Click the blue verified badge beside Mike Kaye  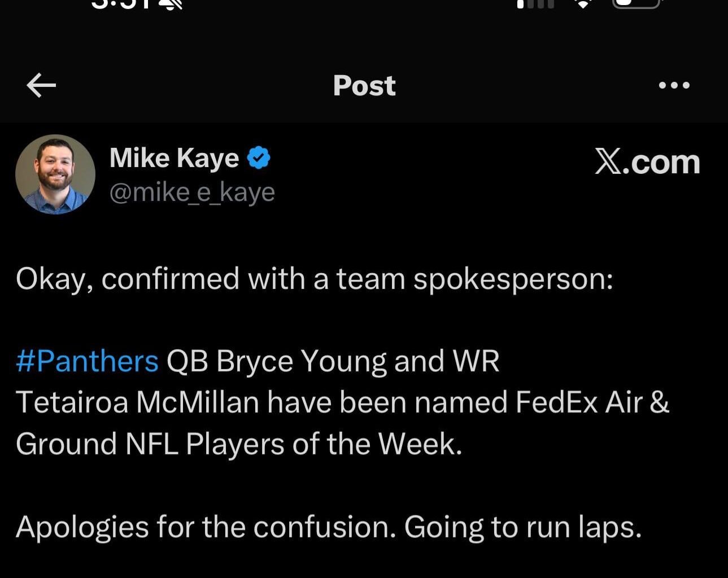[x=259, y=157]
